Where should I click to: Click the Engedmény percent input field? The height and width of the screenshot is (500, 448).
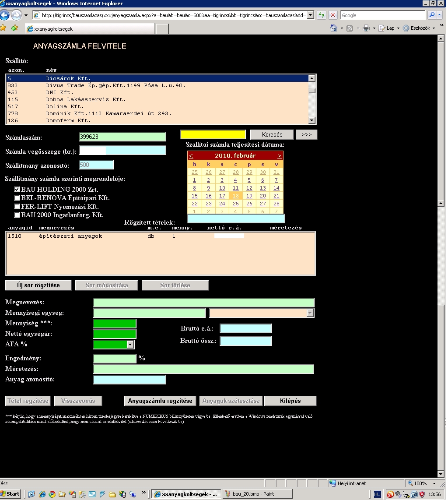(x=115, y=359)
